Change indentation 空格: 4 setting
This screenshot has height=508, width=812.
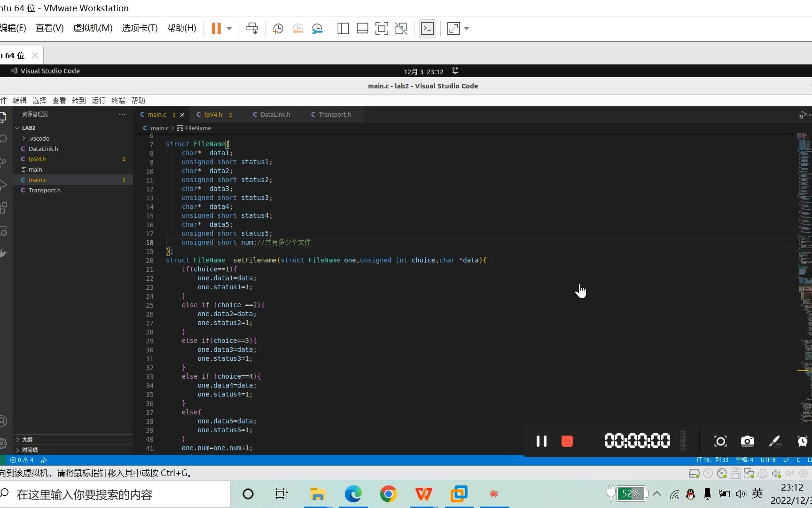(745, 460)
